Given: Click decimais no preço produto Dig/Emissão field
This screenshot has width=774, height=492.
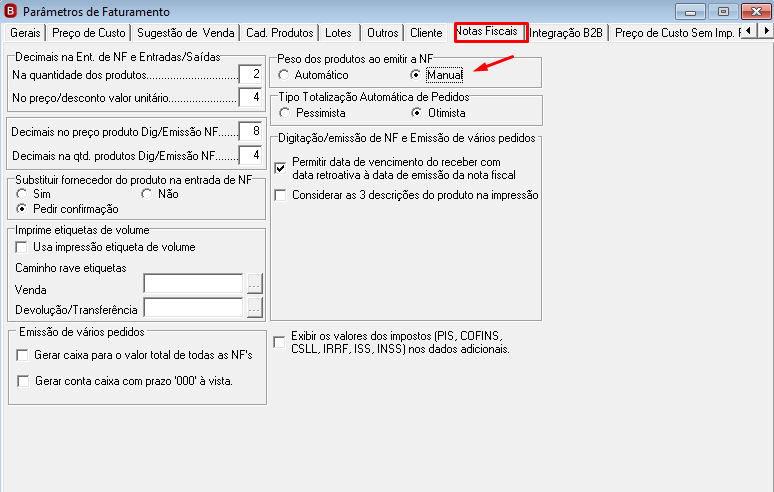Looking at the screenshot, I should point(250,131).
